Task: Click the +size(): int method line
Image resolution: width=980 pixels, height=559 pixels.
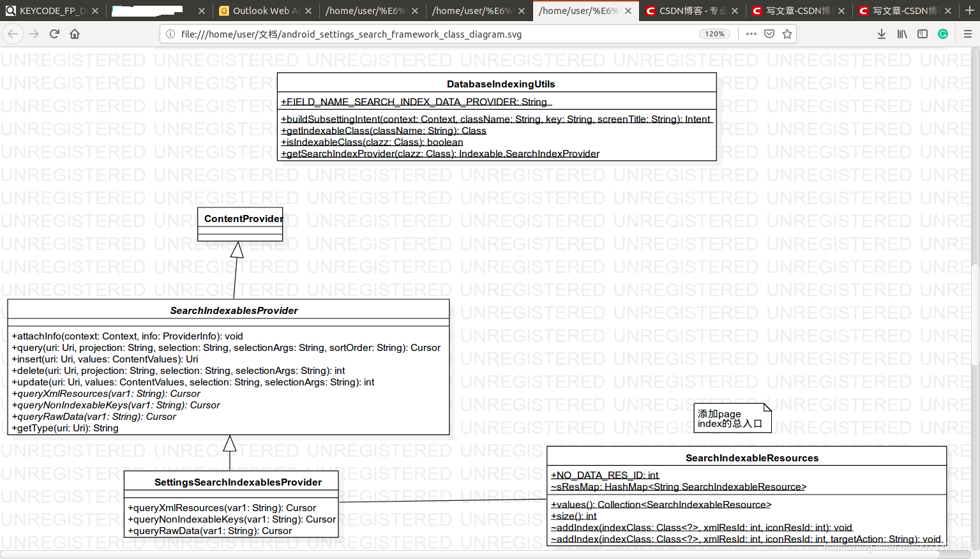Action: click(x=574, y=516)
